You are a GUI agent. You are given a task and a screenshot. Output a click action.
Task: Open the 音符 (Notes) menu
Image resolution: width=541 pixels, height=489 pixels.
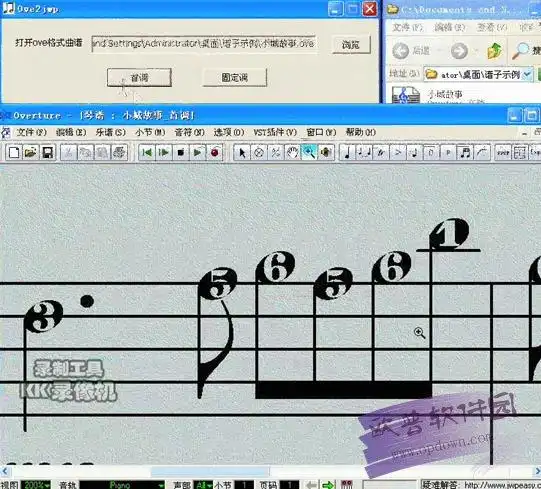(189, 133)
